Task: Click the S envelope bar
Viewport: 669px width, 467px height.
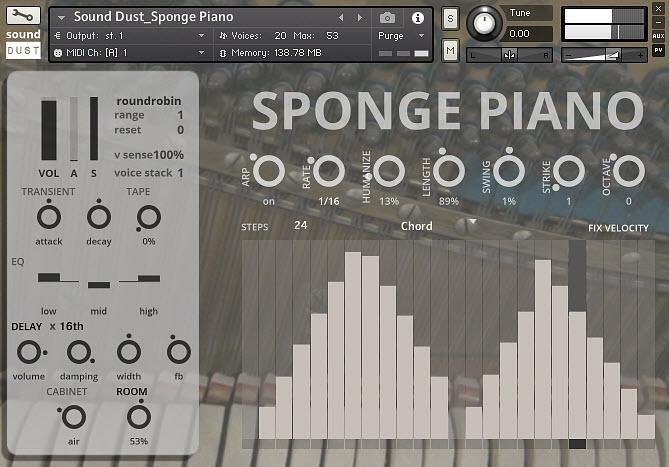Action: click(x=94, y=128)
